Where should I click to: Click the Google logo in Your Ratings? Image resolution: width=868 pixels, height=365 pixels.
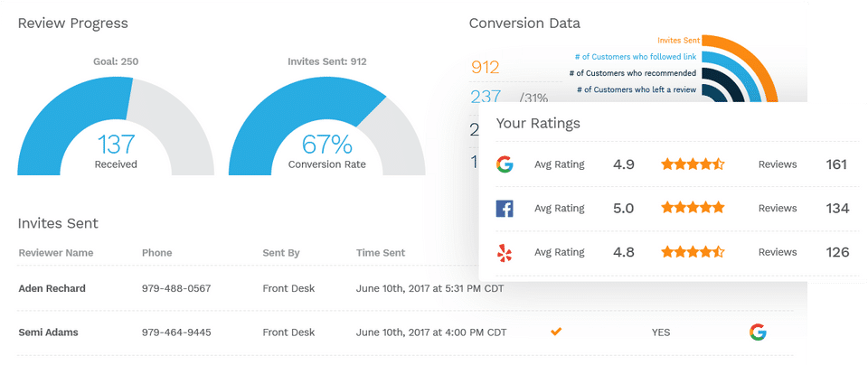(x=505, y=164)
